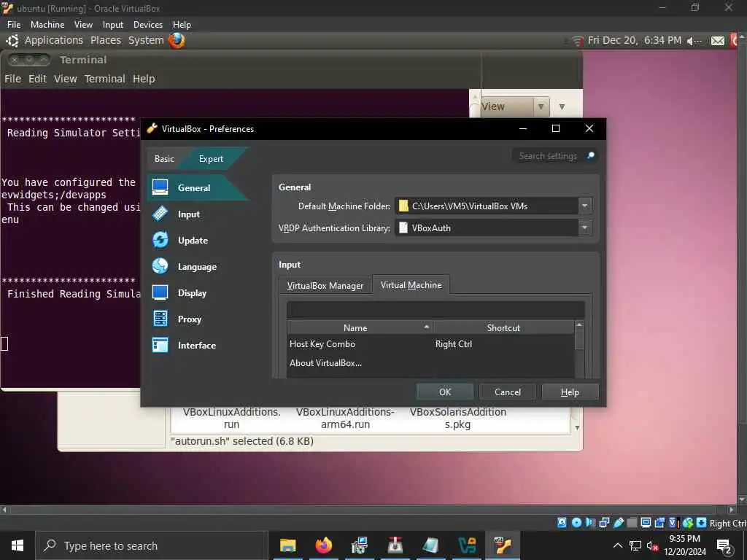747x560 pixels.
Task: Open the Machine menu in VirtualBox
Action: [x=47, y=25]
